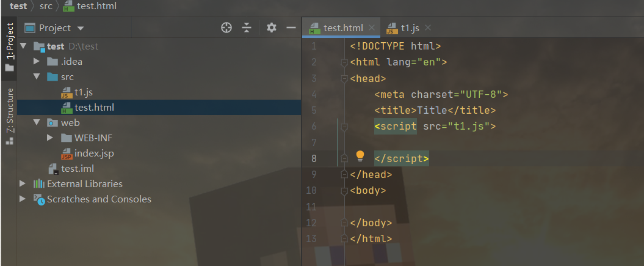Click the web folder icon
The image size is (644, 266).
[52, 122]
